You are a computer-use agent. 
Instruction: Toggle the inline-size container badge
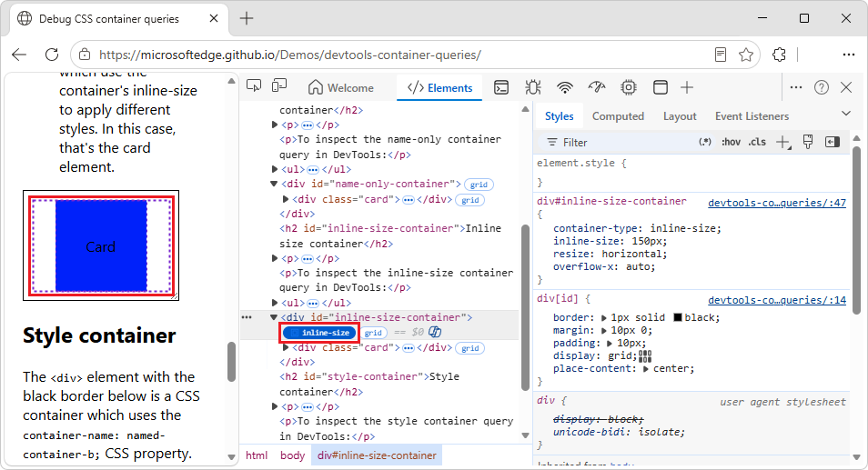pos(319,333)
